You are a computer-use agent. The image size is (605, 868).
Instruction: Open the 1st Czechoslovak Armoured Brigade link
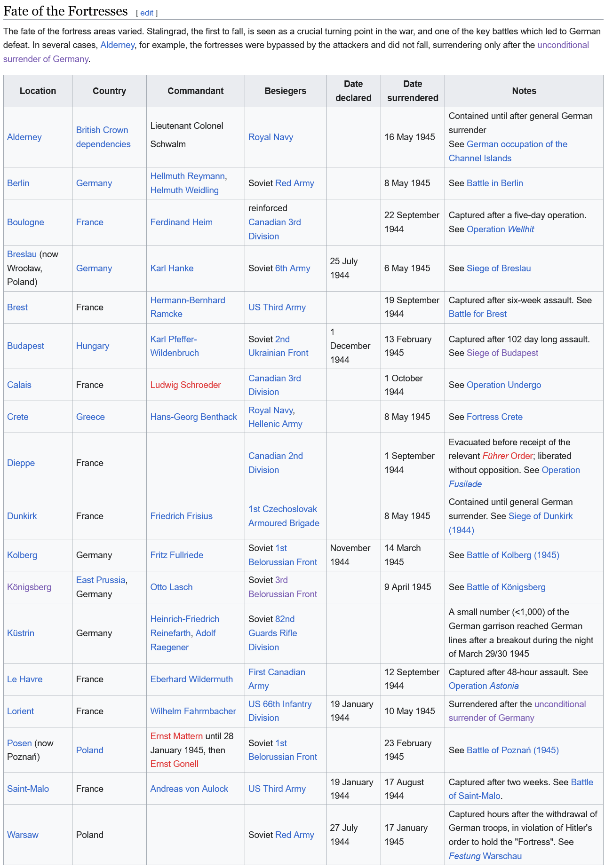(x=284, y=516)
